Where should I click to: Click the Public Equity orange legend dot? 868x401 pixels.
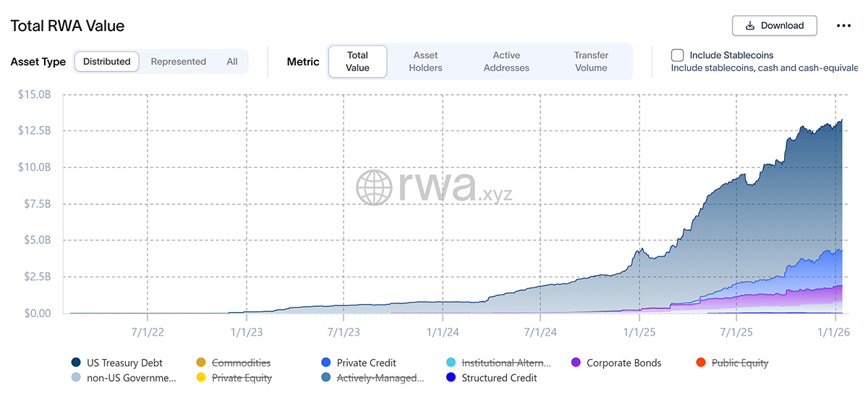(701, 363)
